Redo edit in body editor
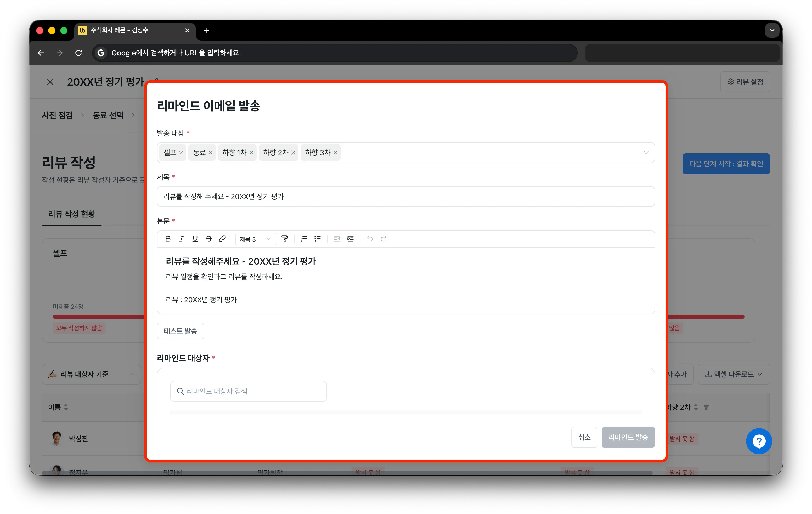The width and height of the screenshot is (812, 514). [384, 239]
